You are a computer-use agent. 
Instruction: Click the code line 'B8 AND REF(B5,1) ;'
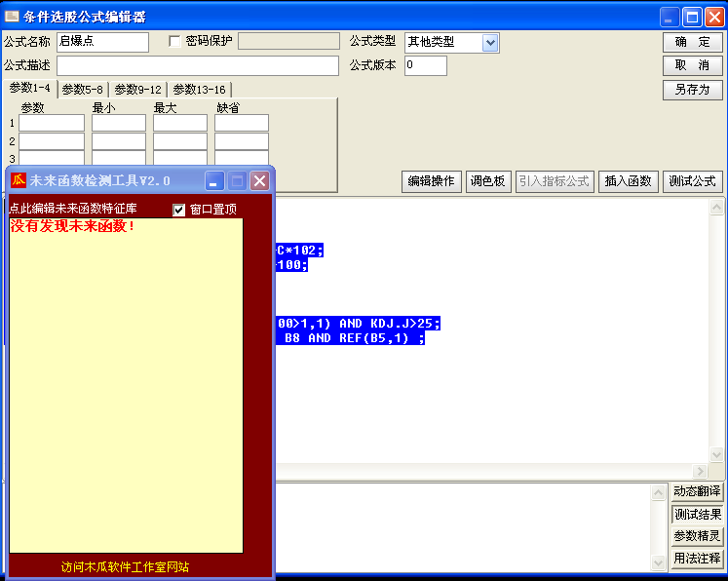pos(354,338)
